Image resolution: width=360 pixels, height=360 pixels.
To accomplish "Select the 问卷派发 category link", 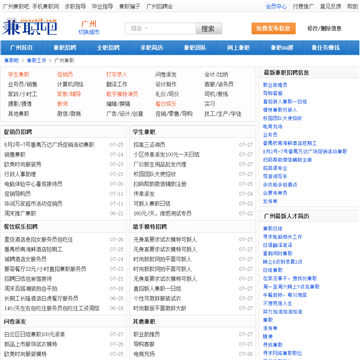I will pyautogui.click(x=166, y=75).
